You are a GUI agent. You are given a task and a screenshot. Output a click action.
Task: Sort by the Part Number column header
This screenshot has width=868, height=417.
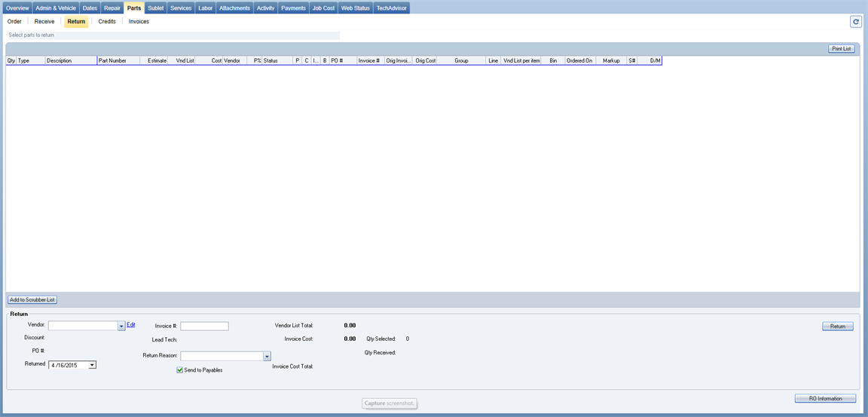[x=118, y=60]
